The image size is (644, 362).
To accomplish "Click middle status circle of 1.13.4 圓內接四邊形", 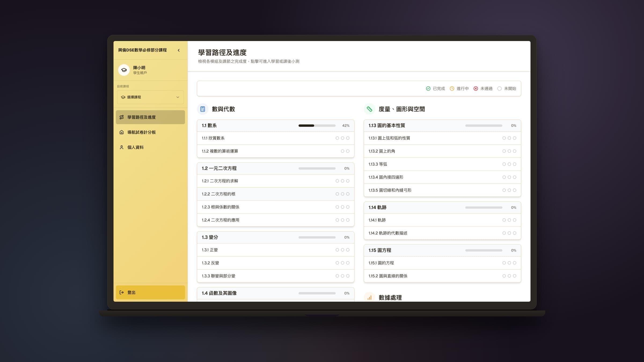I will (x=509, y=177).
